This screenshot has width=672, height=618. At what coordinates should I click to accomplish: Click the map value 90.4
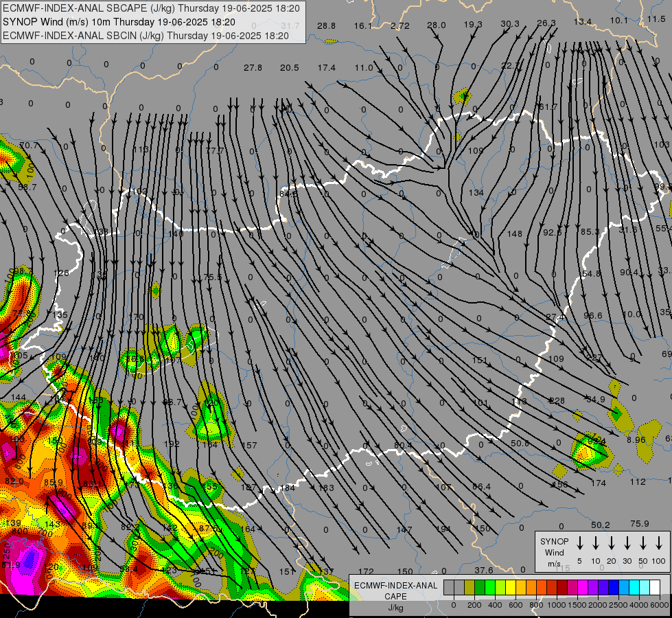(629, 273)
